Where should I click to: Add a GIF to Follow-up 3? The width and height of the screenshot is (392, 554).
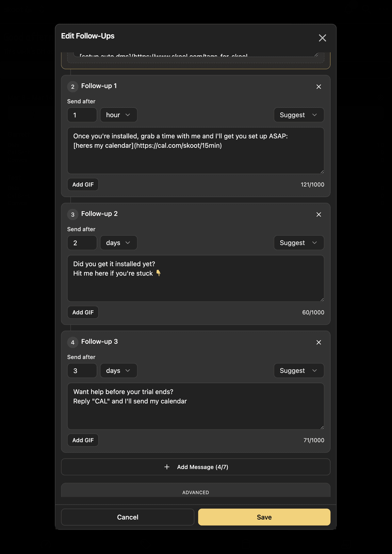83,440
